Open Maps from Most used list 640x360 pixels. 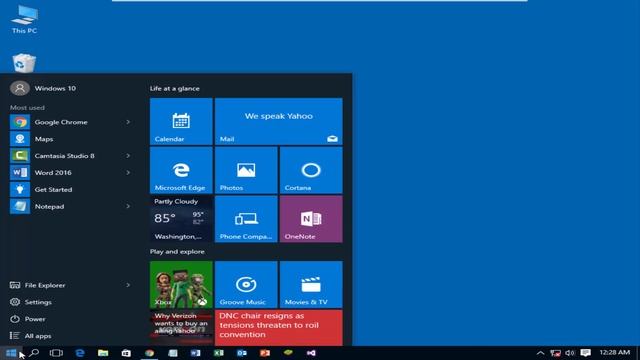click(70, 139)
